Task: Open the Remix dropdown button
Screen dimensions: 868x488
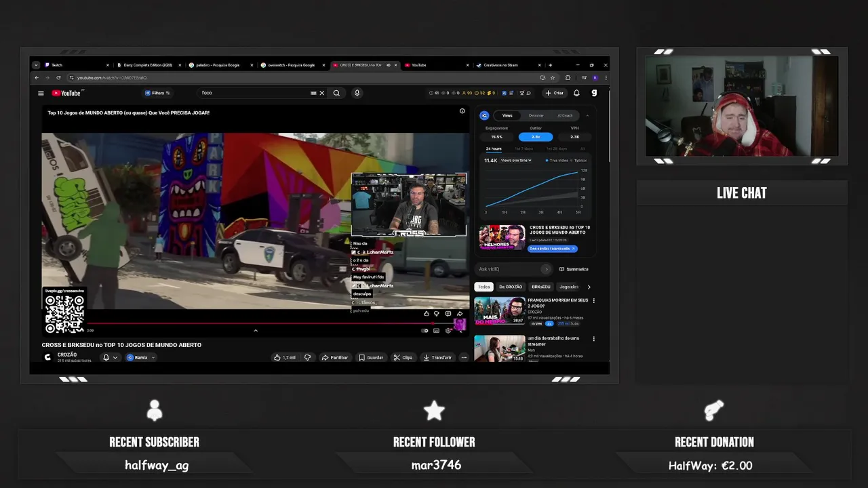Action: [x=140, y=357]
